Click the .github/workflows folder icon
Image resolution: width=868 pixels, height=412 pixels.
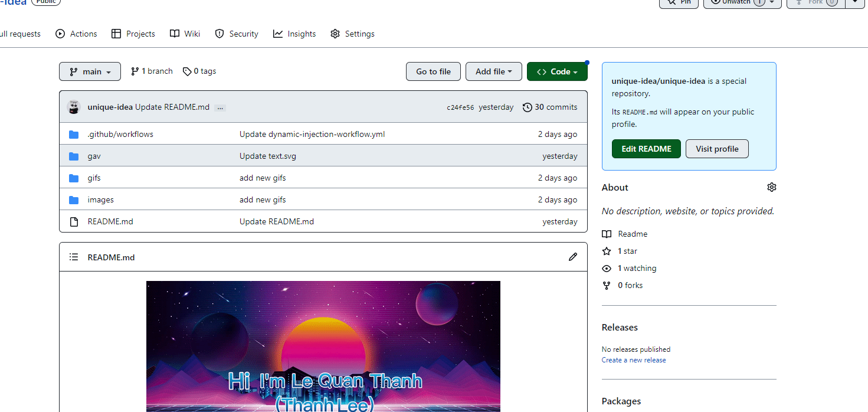click(x=74, y=134)
